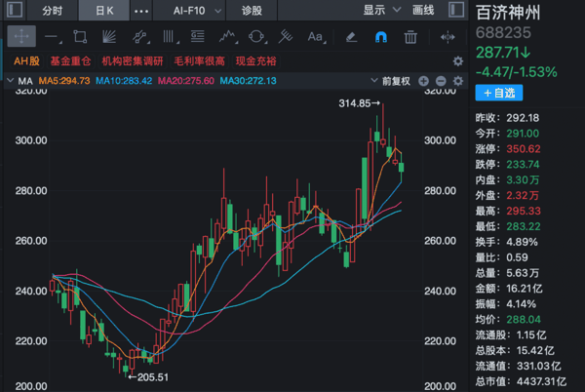This screenshot has height=392, width=585.
Task: Select the trash delete drawings icon
Action: click(x=410, y=37)
